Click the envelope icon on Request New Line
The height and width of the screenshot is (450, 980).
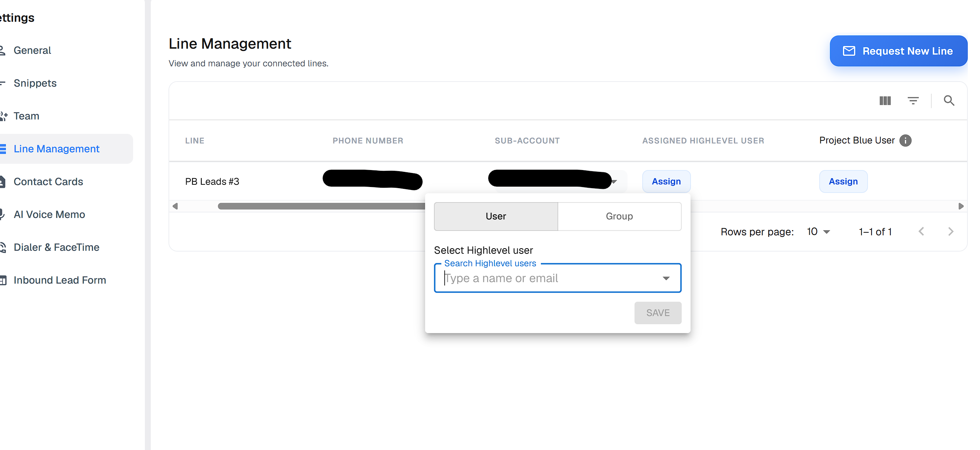click(849, 51)
